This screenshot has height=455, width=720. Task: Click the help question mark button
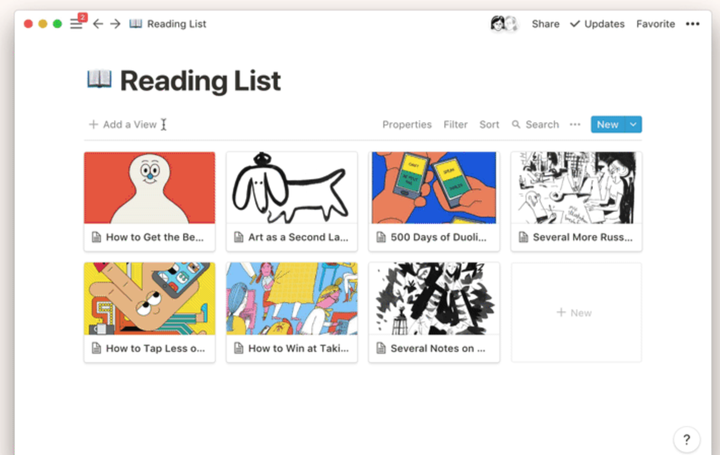686,439
